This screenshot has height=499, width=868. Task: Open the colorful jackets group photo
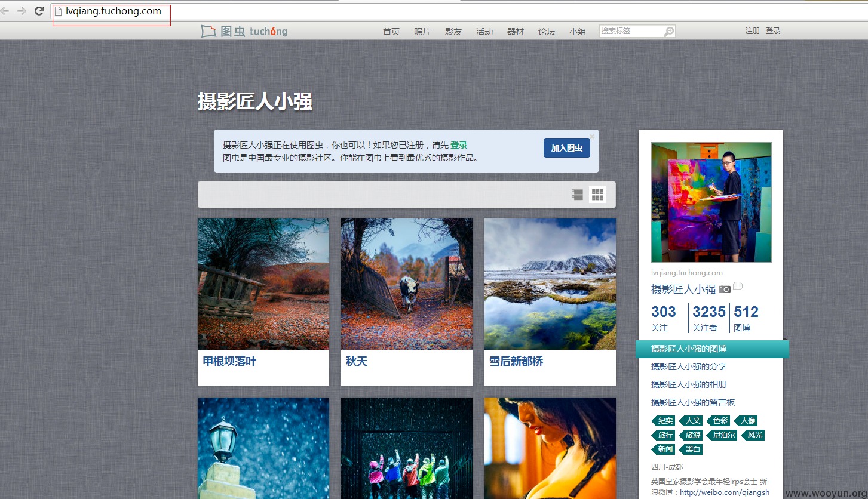(407, 448)
